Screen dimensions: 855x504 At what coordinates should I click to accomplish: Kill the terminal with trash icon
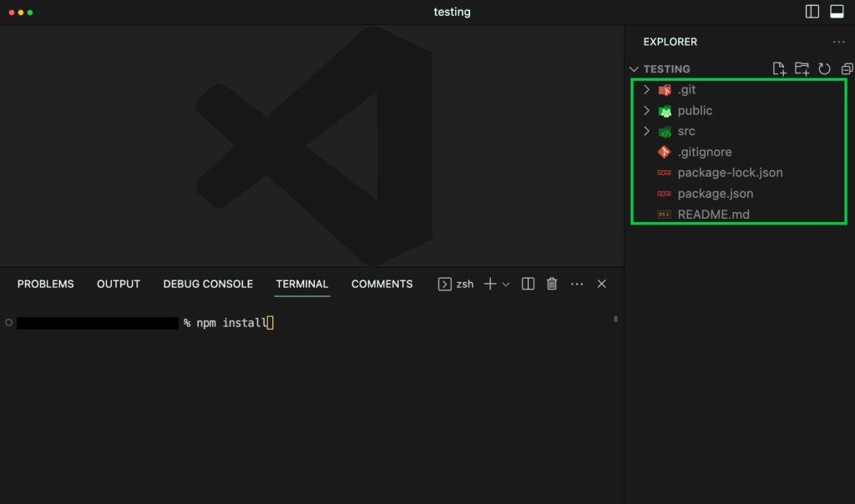point(552,284)
